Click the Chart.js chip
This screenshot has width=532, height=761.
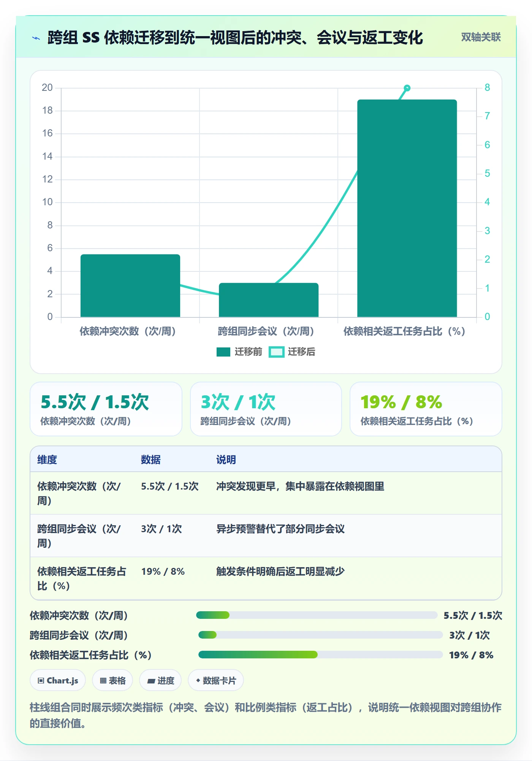(x=58, y=680)
